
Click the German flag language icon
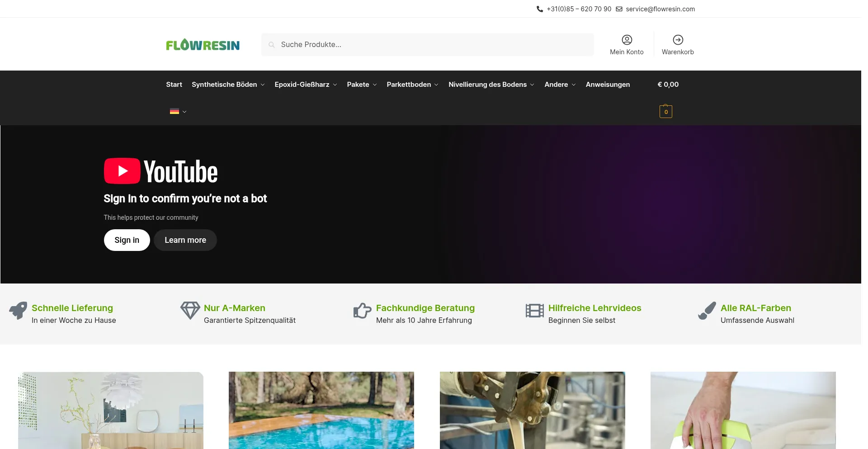coord(175,111)
